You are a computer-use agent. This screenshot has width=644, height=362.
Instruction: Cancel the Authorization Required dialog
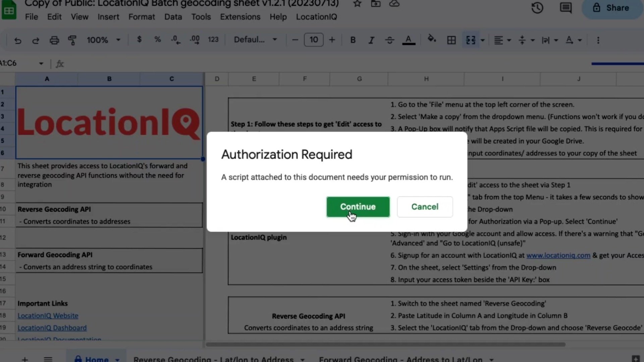425,206
